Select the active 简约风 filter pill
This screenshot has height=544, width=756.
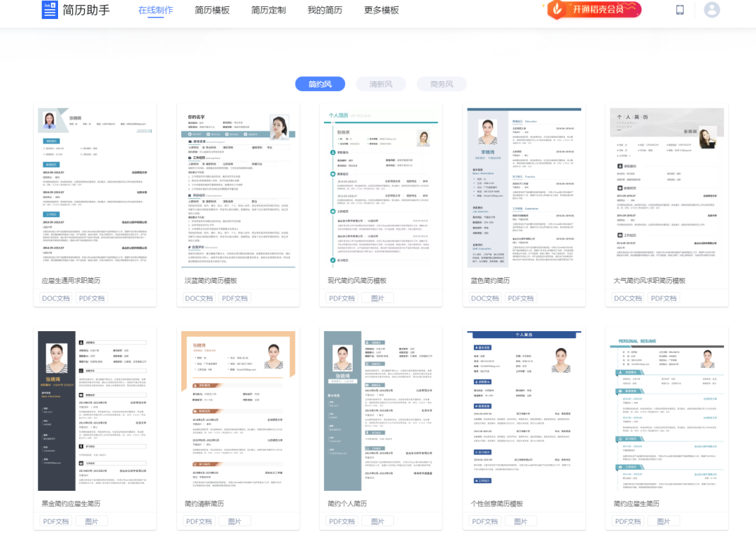tap(320, 83)
